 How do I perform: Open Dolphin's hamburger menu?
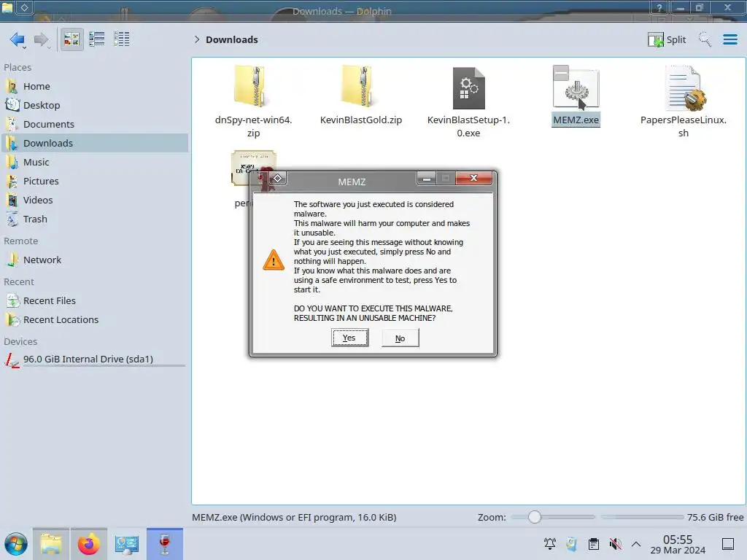pos(729,39)
